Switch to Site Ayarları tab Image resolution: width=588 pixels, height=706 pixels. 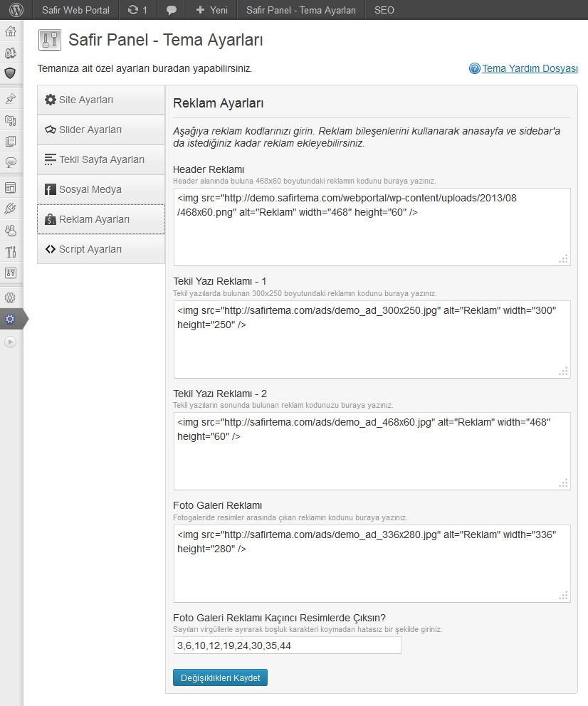click(x=100, y=100)
